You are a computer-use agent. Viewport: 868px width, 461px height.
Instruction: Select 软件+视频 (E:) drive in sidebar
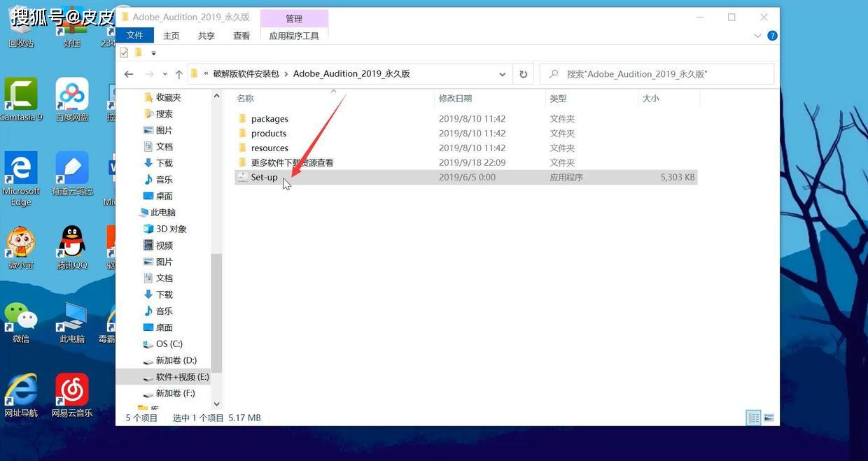click(181, 376)
